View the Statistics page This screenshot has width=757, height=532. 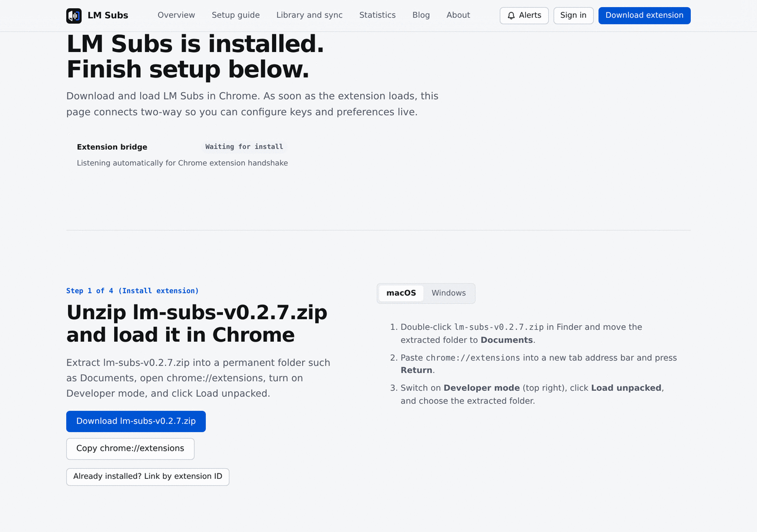click(377, 15)
